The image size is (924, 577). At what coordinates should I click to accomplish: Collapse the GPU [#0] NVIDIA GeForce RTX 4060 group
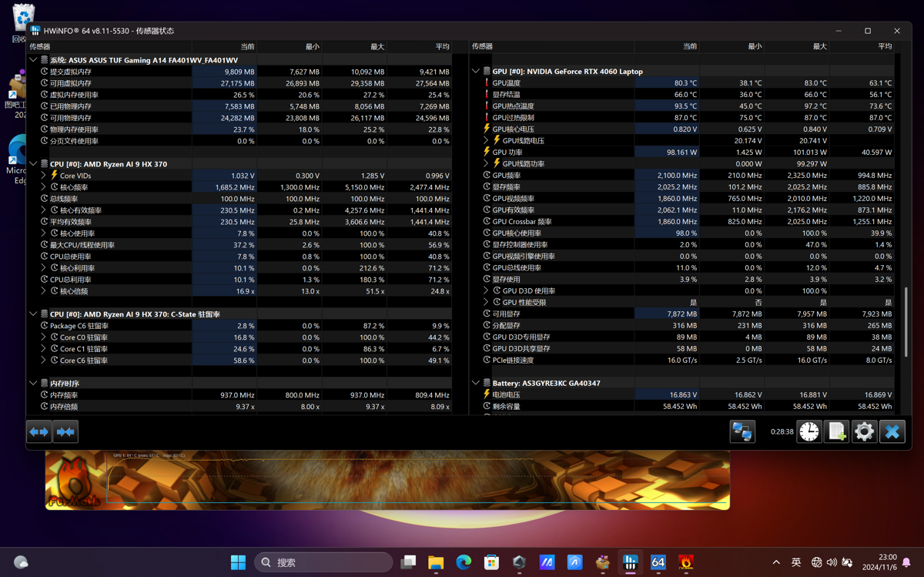(x=476, y=72)
